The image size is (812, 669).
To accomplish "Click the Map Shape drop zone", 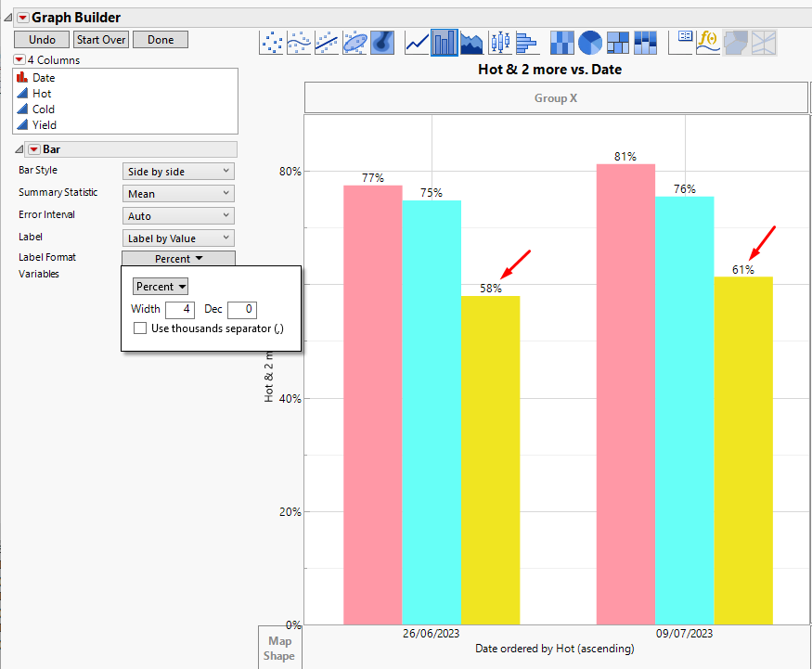I will [279, 648].
